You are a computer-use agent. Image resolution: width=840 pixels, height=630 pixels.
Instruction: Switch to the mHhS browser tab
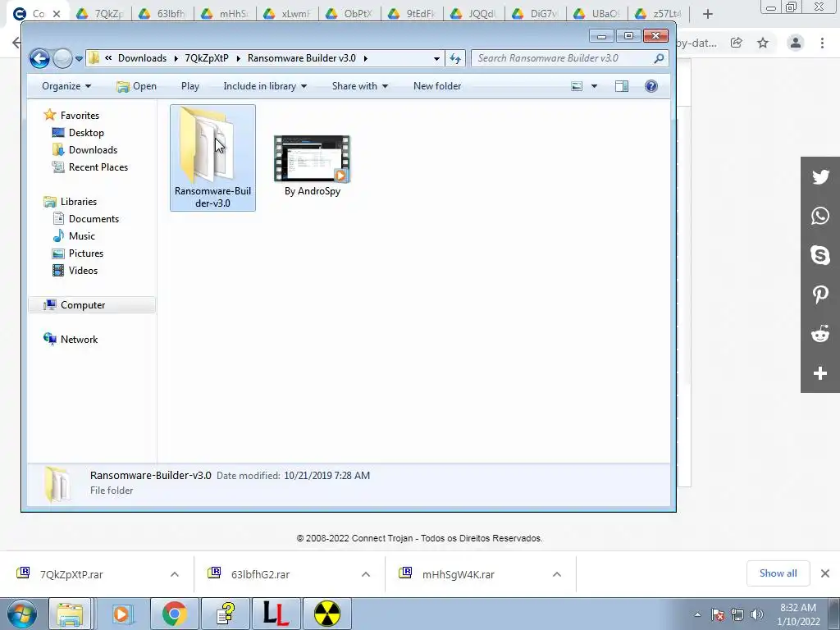point(225,13)
